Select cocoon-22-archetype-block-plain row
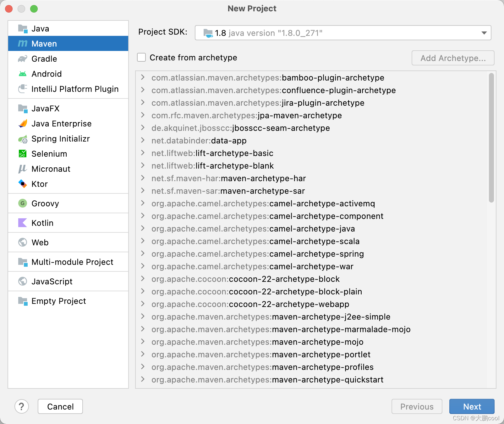Screen dimensions: 504x424 pyautogui.click(x=311, y=292)
